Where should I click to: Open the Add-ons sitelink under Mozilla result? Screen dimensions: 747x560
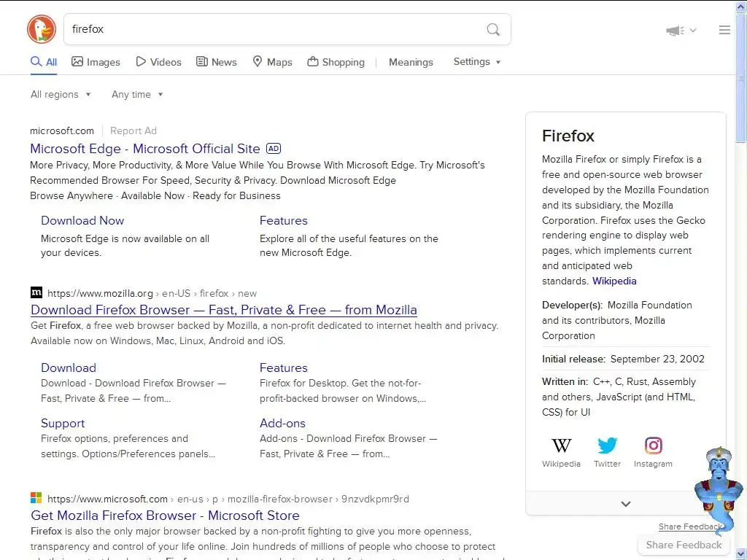coord(282,424)
